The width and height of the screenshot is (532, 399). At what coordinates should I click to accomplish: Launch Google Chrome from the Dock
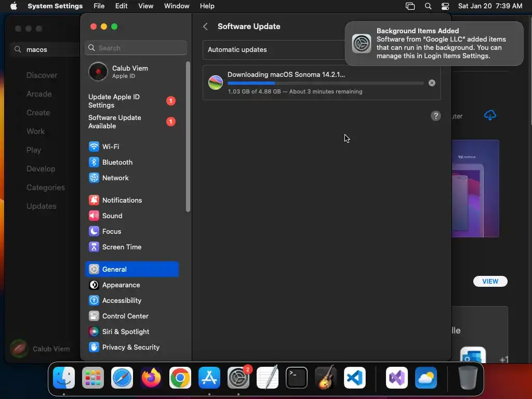click(x=180, y=378)
